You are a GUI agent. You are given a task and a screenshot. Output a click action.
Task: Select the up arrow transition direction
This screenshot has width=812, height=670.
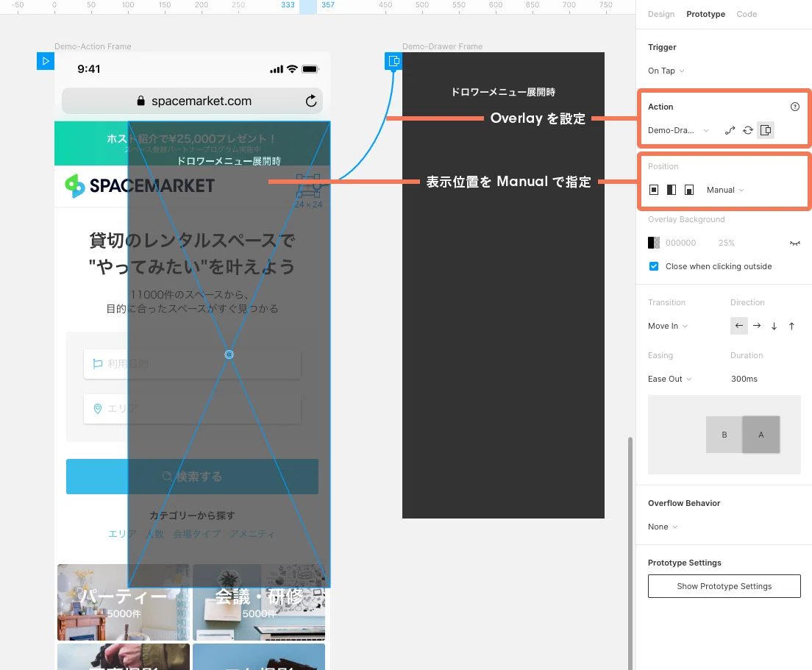pos(792,326)
